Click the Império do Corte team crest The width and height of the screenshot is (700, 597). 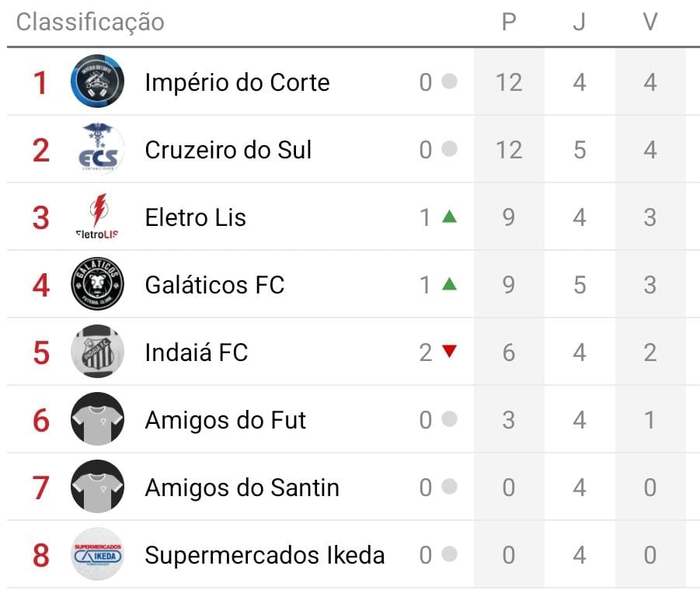coord(97,82)
